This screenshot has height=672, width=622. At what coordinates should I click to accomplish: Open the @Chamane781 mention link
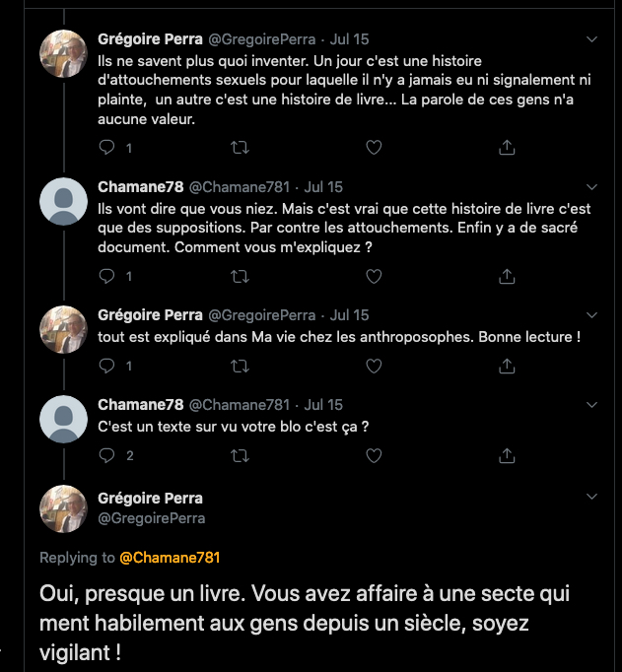170,558
